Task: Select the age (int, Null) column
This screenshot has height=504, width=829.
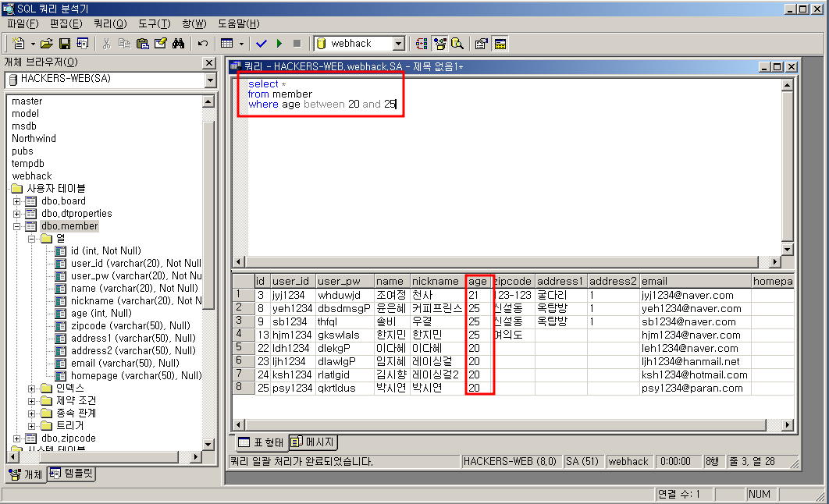Action: coord(101,314)
